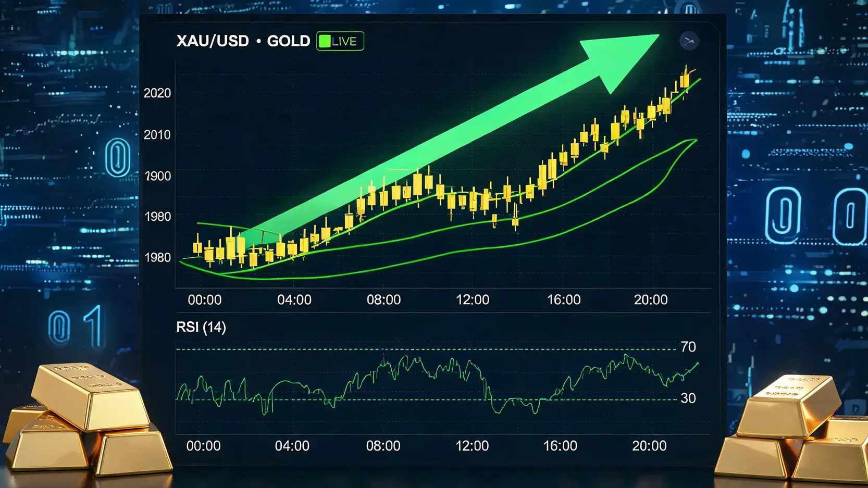Click 16:00 on the RSI panel time axis

click(x=561, y=446)
